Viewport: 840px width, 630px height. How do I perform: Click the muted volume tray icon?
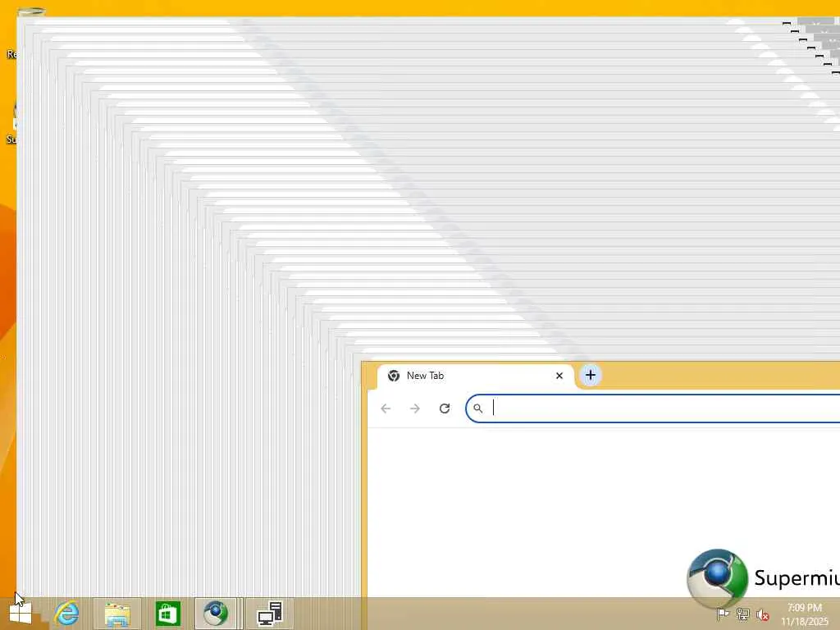[763, 614]
